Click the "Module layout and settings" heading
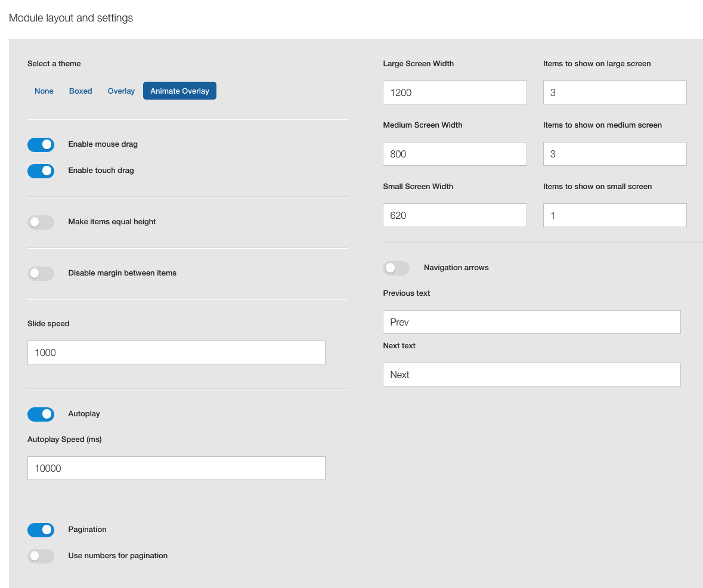Viewport: 703px width, 588px height. 71,18
